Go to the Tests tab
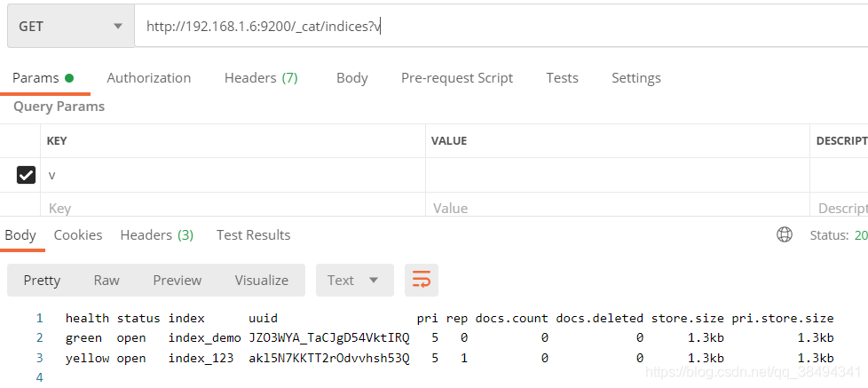The width and height of the screenshot is (868, 388). click(563, 78)
